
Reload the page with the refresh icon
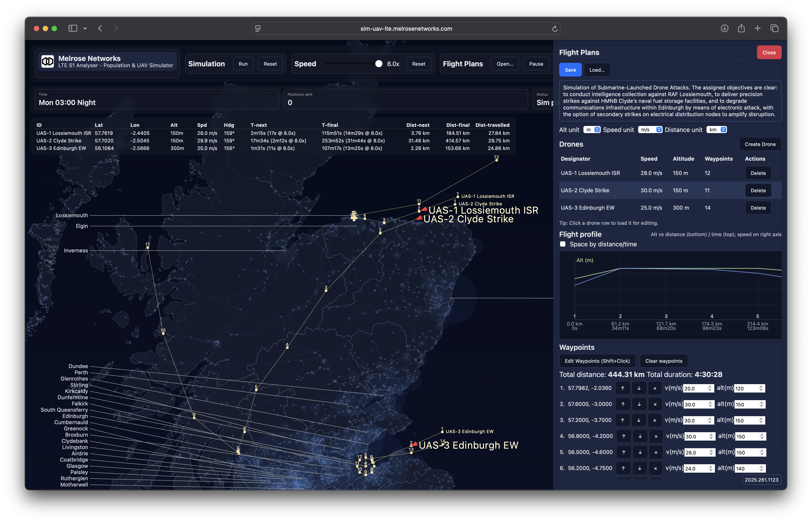(555, 29)
